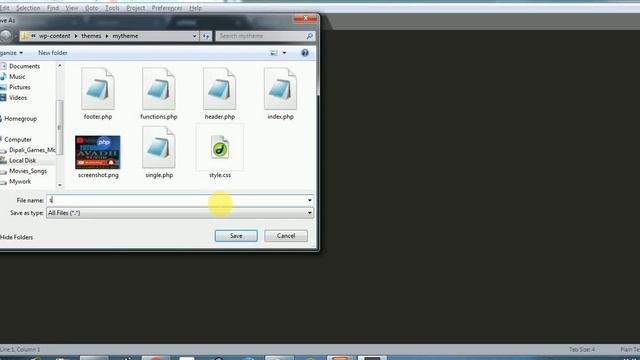
Task: Select the footer.php file icon
Action: click(98, 89)
